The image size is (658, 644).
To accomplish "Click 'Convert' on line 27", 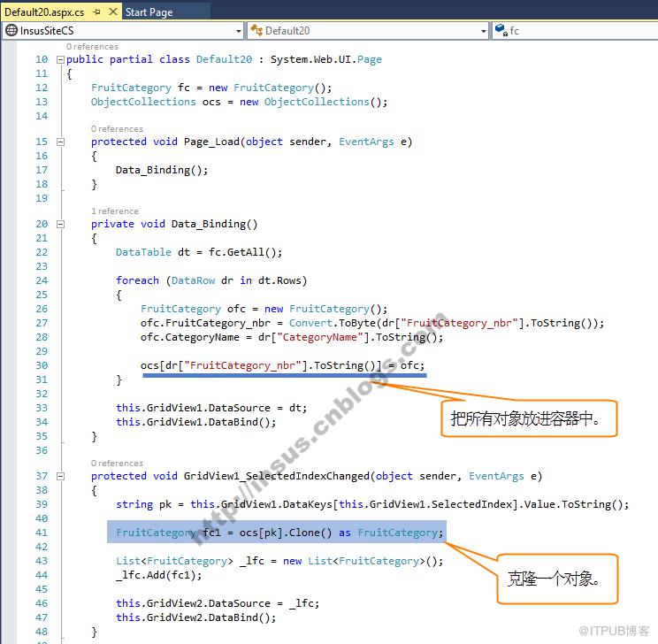I will click(310, 323).
